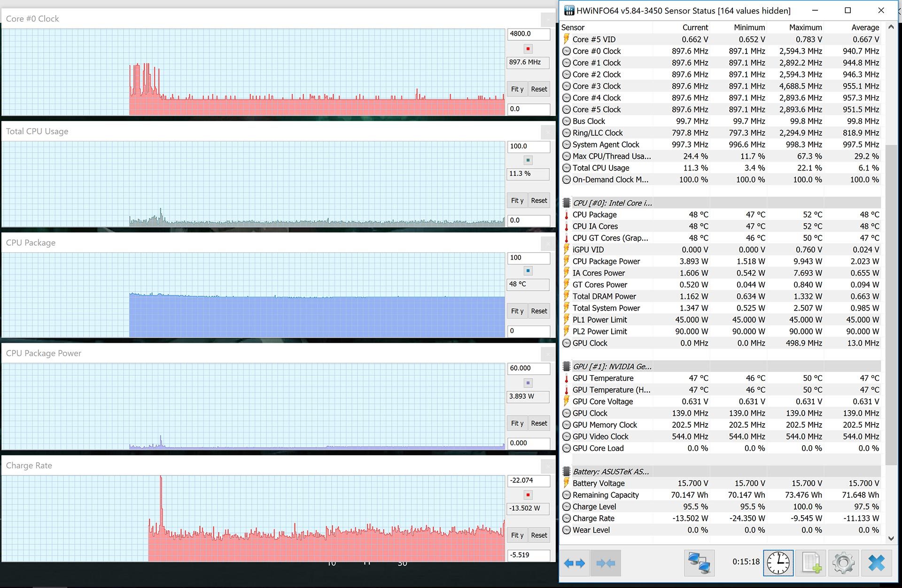Click the lightning icon beside Battery Voltage
This screenshot has height=588, width=902.
coord(567,483)
